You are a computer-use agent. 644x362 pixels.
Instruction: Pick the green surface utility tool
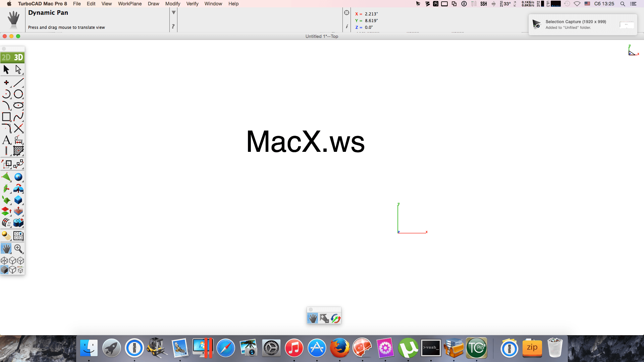[6, 200]
